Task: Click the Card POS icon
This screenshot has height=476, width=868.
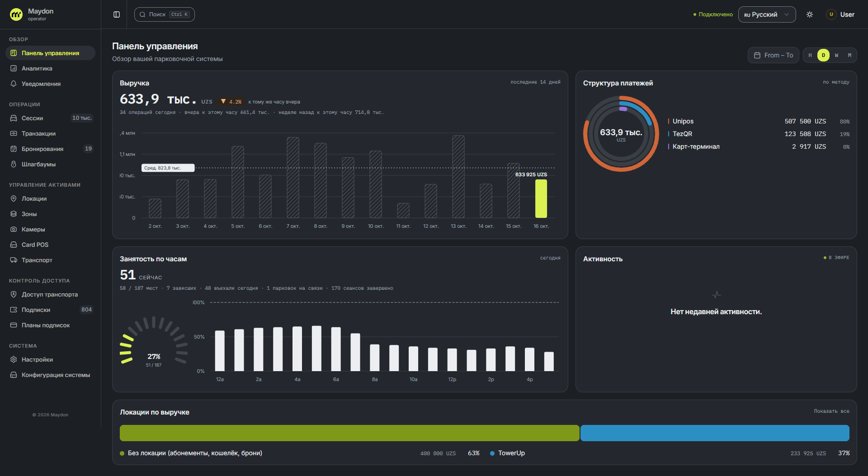Action: pyautogui.click(x=14, y=245)
